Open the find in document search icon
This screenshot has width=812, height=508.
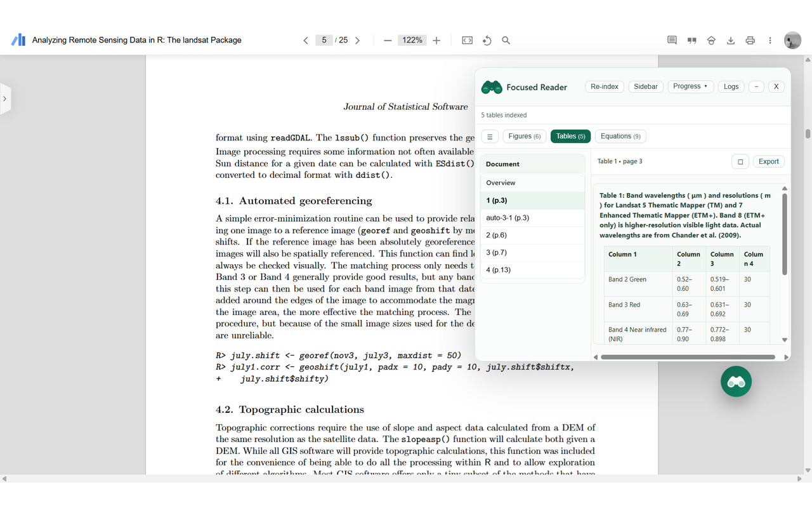coord(506,40)
